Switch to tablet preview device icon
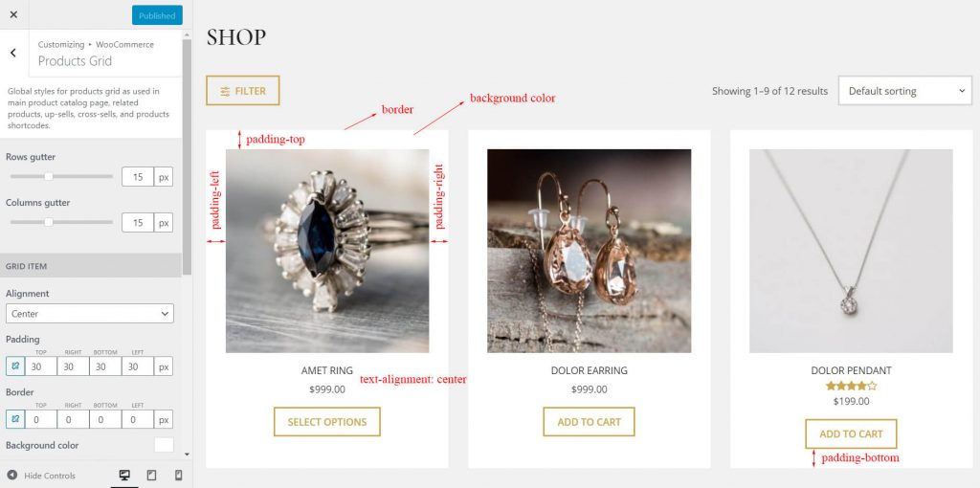 tap(151, 476)
